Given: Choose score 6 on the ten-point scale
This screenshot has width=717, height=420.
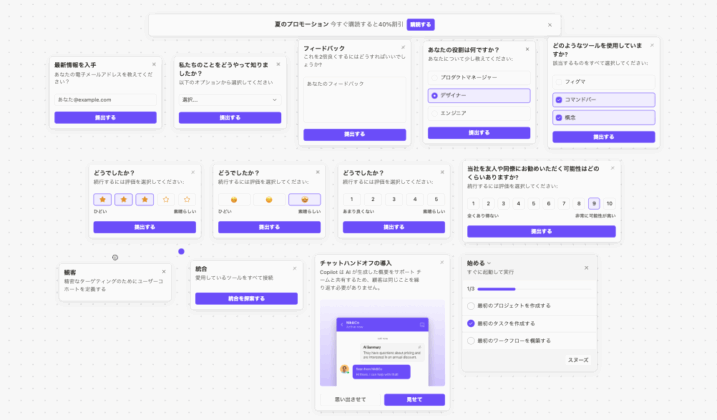Looking at the screenshot, I should click(x=549, y=204).
